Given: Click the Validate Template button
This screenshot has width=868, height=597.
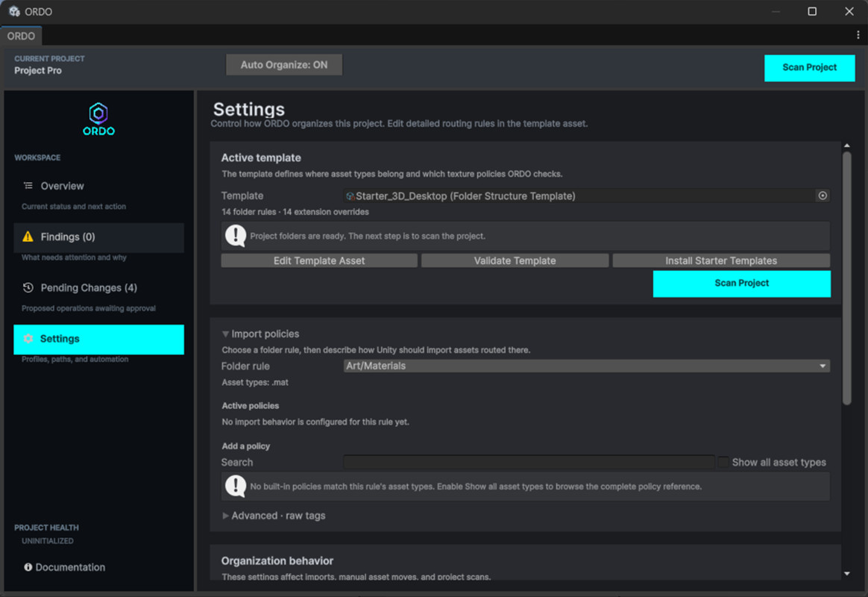Looking at the screenshot, I should tap(515, 260).
